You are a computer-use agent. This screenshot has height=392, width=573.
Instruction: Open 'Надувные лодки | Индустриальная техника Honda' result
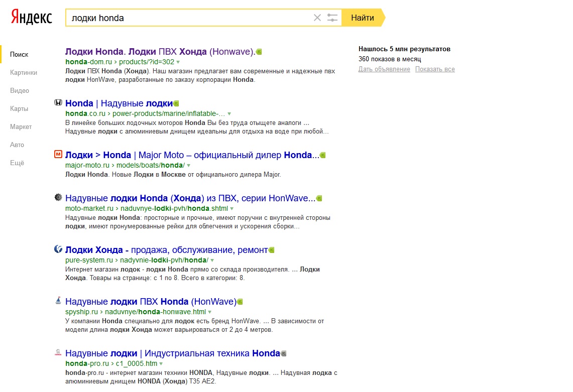pos(172,354)
